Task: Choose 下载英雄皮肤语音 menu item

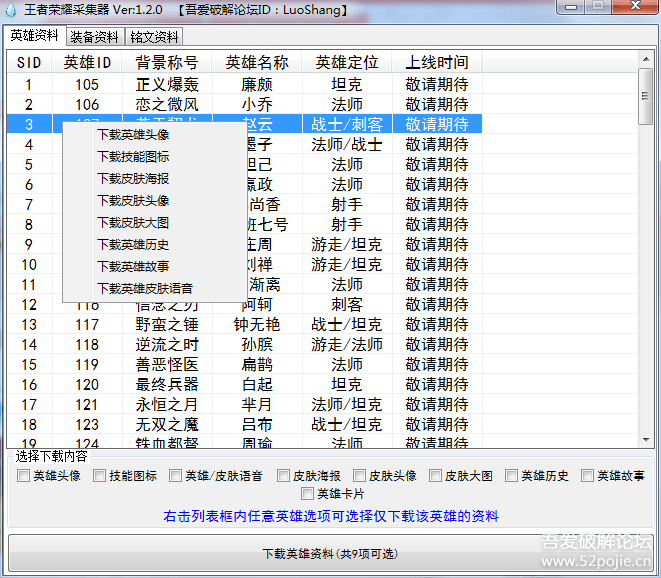Action: click(x=145, y=288)
